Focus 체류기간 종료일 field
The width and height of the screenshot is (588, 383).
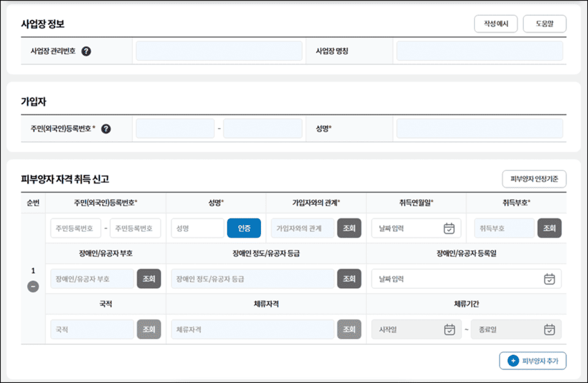516,329
